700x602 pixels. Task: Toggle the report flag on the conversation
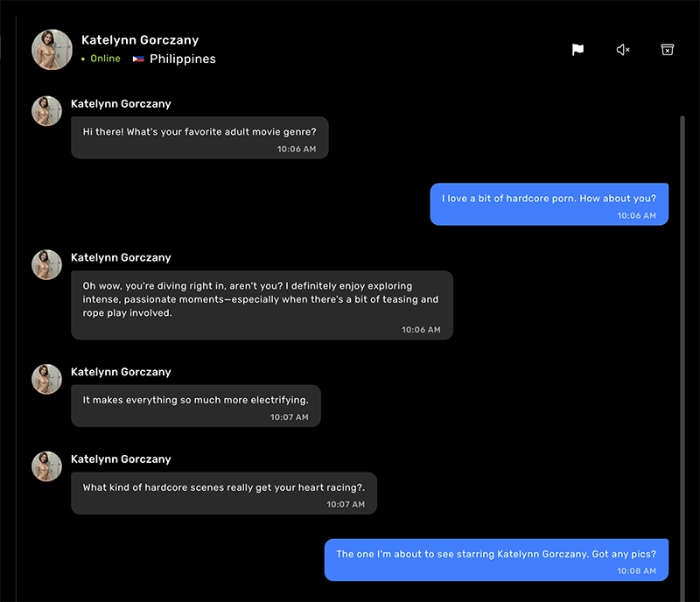pyautogui.click(x=577, y=49)
